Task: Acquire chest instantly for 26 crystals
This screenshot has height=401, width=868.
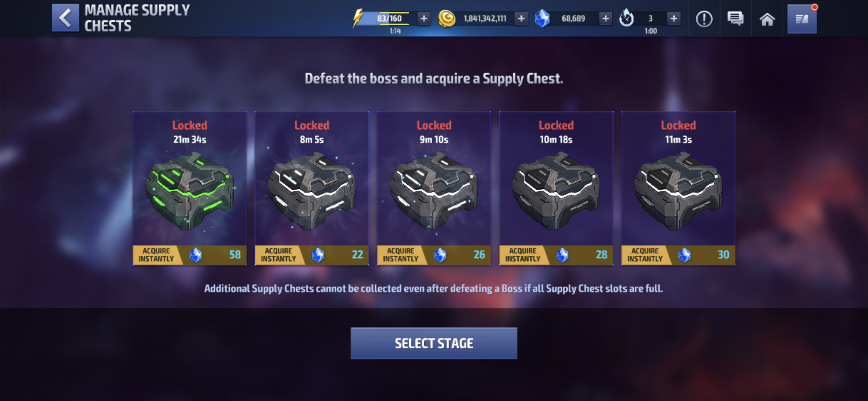Action: point(434,255)
